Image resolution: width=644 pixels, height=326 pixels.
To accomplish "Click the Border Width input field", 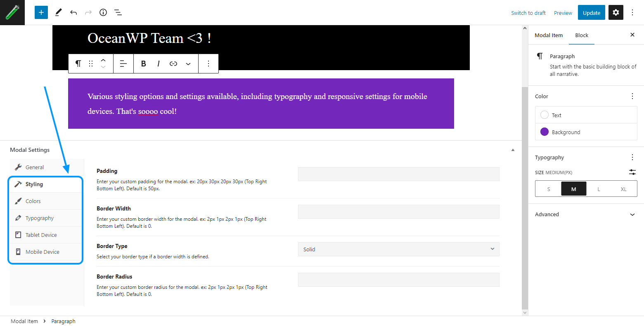I will 398,212.
